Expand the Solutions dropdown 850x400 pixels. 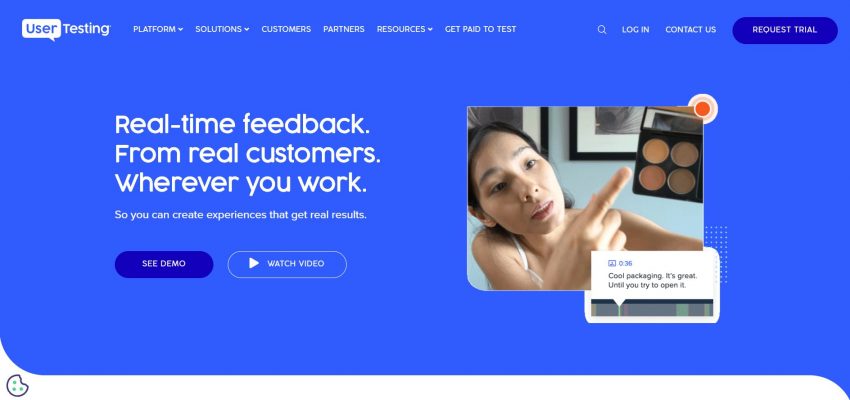[x=222, y=29]
